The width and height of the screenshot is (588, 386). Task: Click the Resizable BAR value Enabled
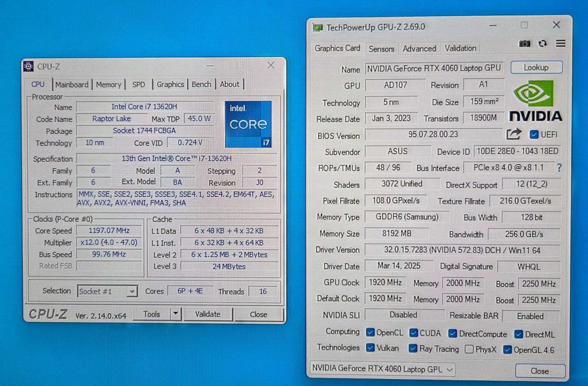[x=530, y=316]
